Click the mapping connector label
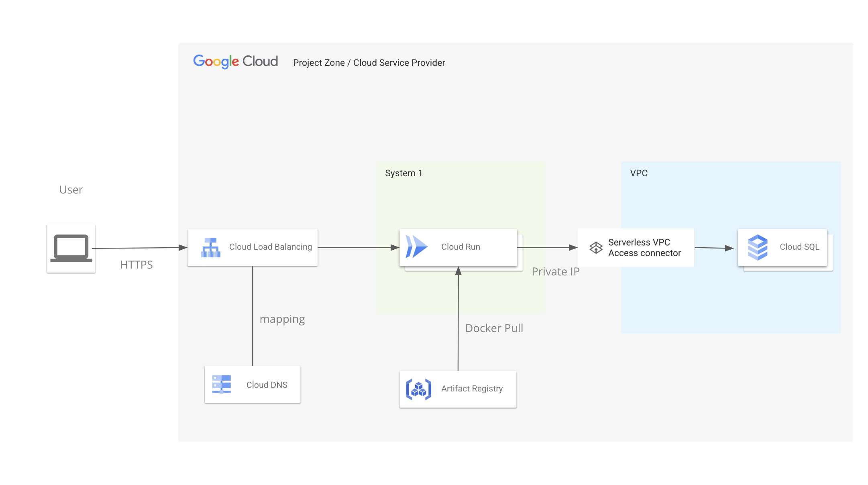Image resolution: width=868 pixels, height=485 pixels. click(x=282, y=319)
